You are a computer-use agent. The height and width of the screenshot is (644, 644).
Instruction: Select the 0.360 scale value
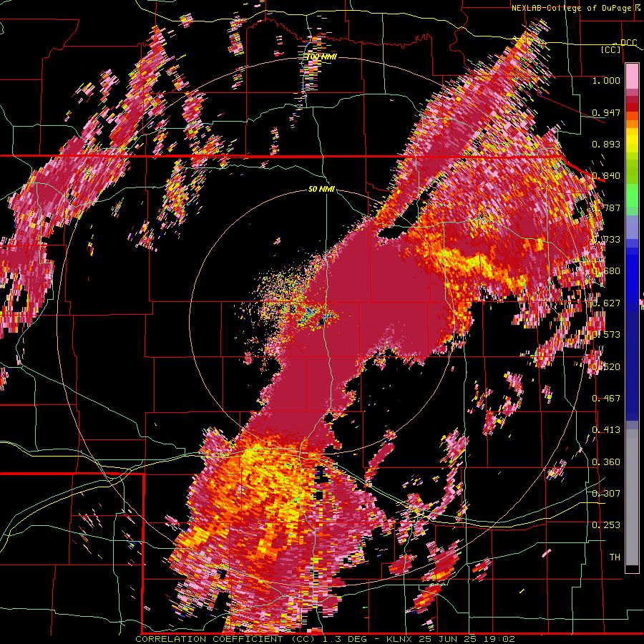pyautogui.click(x=606, y=462)
